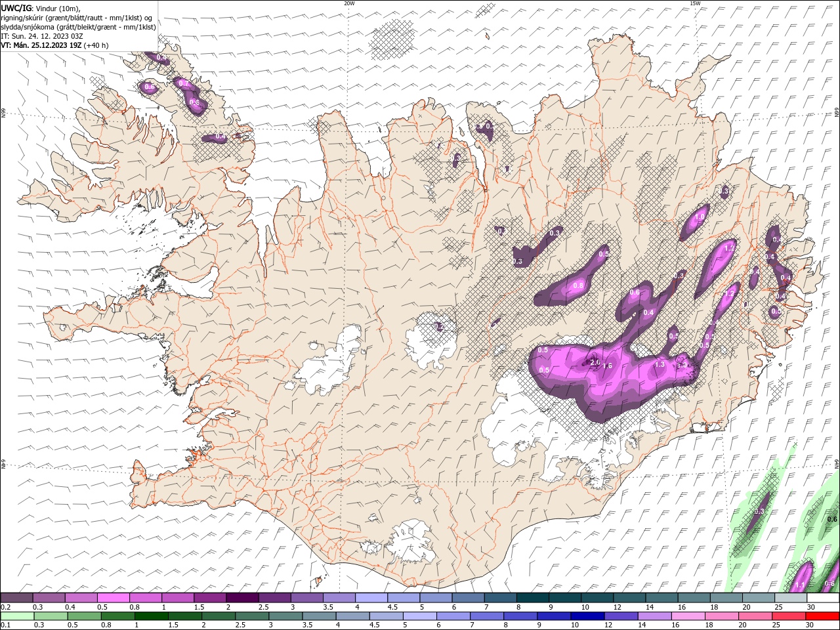840x630 pixels.
Task: Select the top legend swatch labeled 9
Action: click(x=564, y=598)
